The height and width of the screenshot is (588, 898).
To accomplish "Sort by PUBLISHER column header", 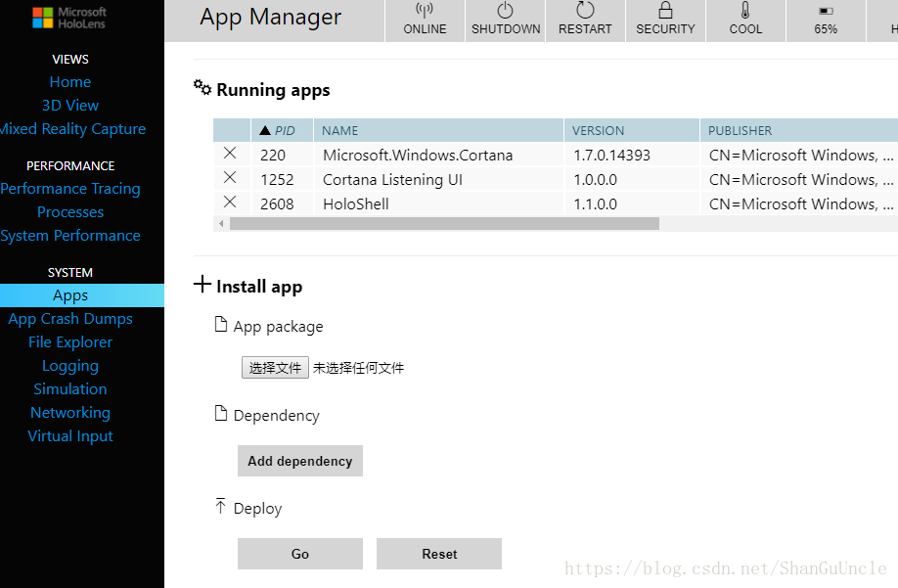I will point(799,130).
